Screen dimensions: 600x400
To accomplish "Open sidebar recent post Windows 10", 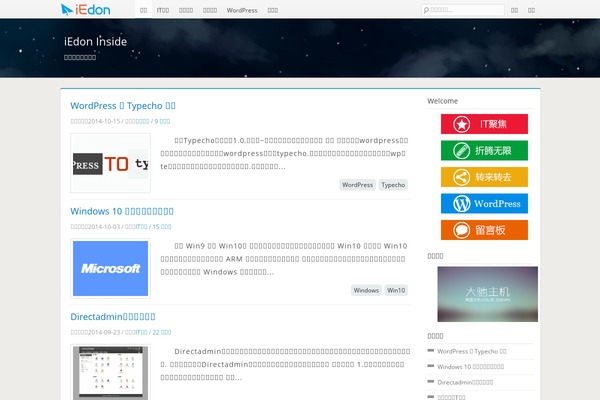I will 471,367.
